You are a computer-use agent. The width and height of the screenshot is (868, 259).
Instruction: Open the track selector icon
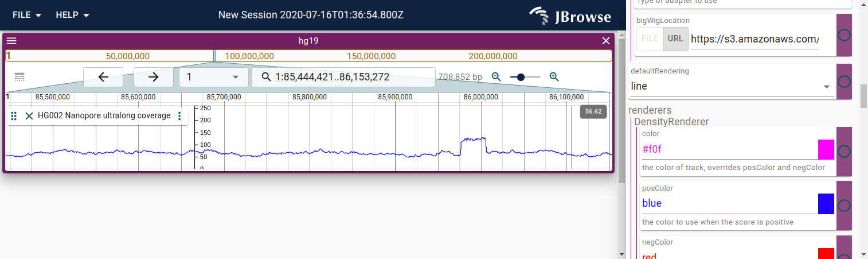coord(19,77)
